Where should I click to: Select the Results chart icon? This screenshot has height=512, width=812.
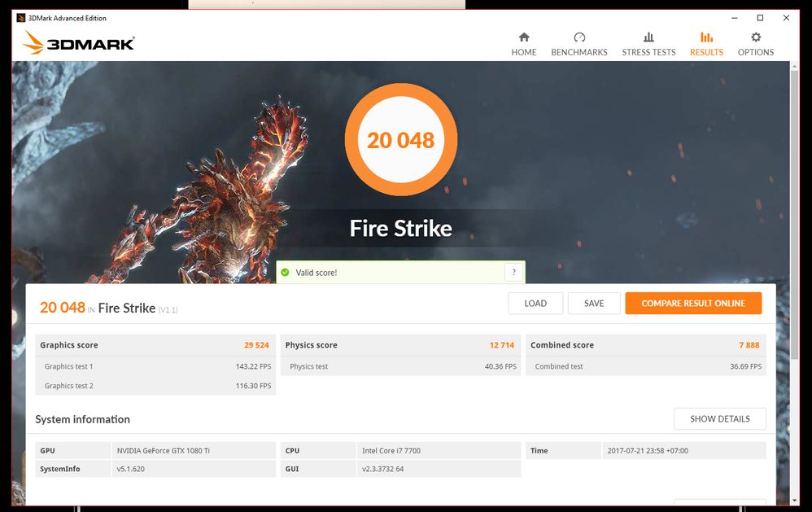pyautogui.click(x=706, y=37)
